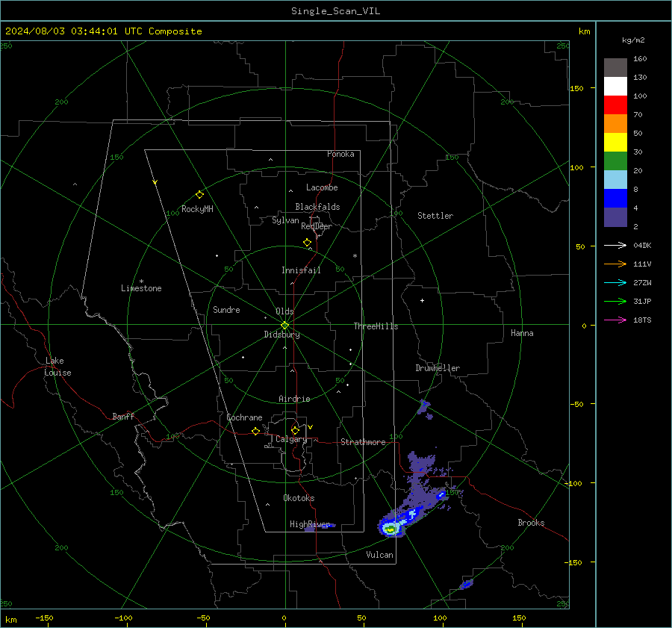
Task: Pick the white 100-130 color swatch
Action: 615,86
